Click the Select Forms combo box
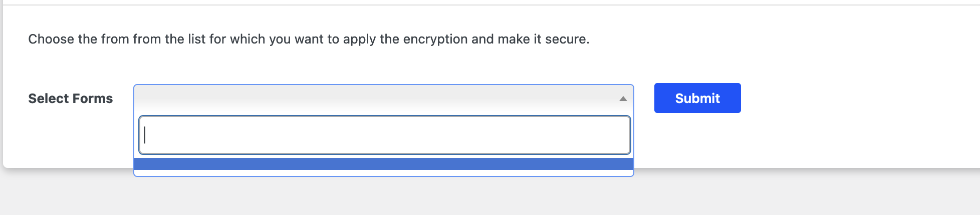 click(376, 98)
